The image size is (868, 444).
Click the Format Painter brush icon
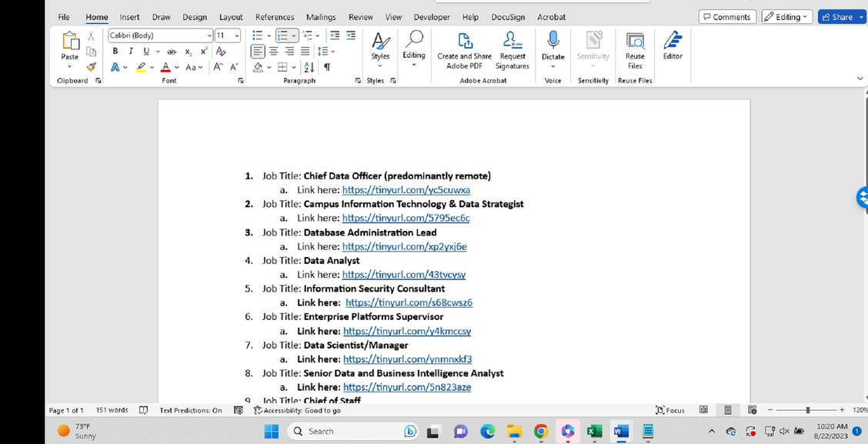91,67
